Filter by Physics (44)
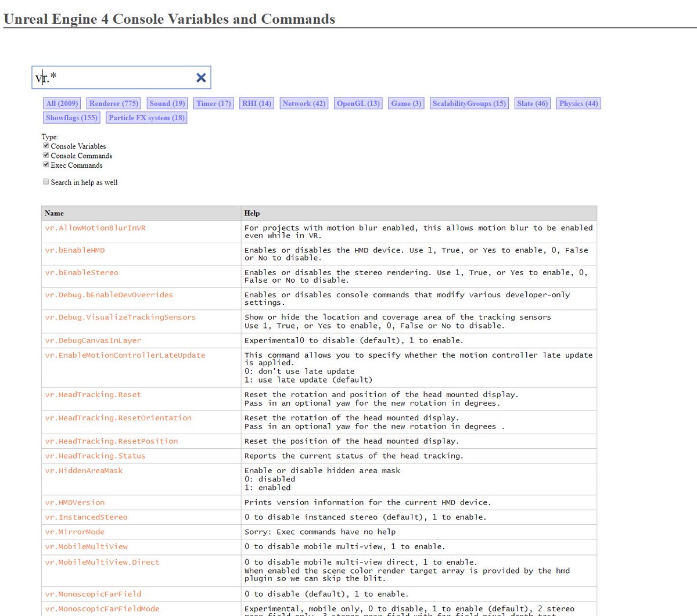697x616 pixels. click(x=579, y=103)
